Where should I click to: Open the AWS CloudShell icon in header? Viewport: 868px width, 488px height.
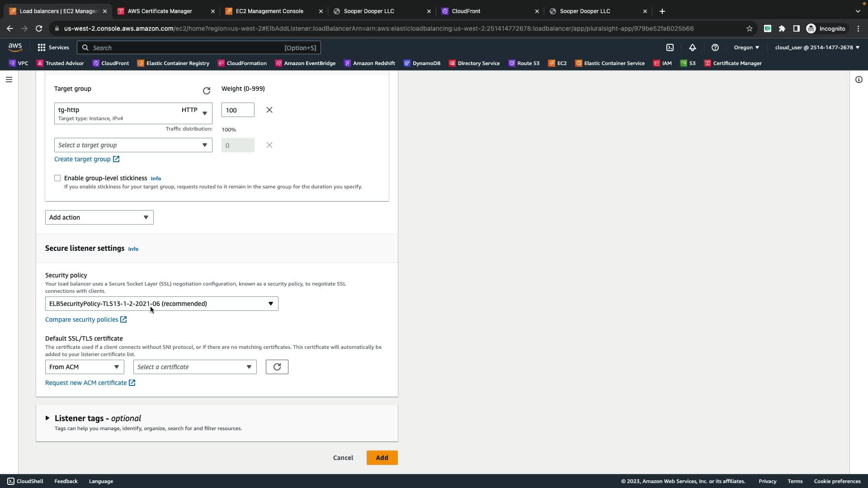(670, 47)
